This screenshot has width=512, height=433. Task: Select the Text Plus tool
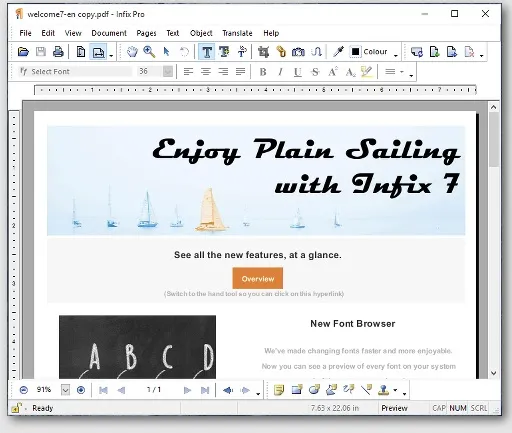pos(224,52)
